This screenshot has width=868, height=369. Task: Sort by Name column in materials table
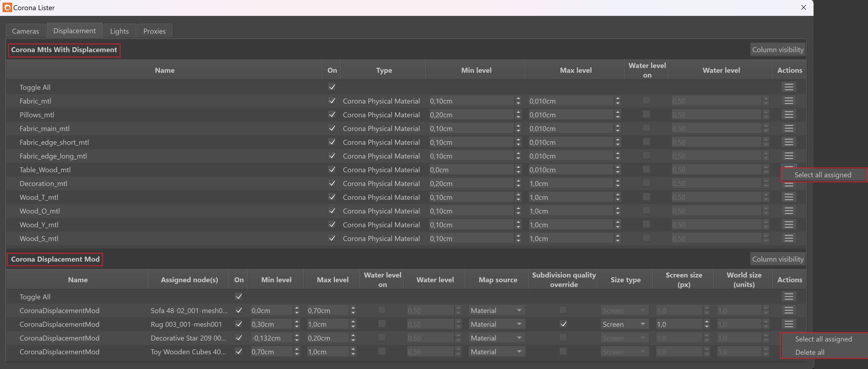point(165,70)
